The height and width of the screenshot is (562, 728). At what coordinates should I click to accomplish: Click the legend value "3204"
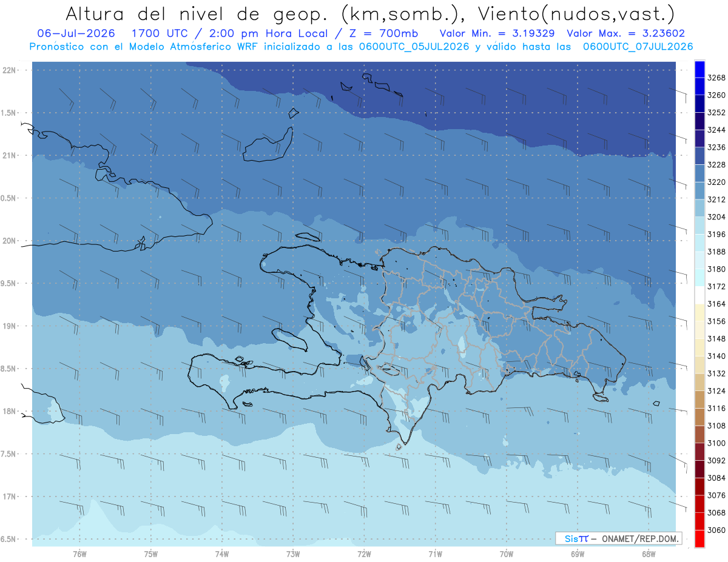pos(716,216)
